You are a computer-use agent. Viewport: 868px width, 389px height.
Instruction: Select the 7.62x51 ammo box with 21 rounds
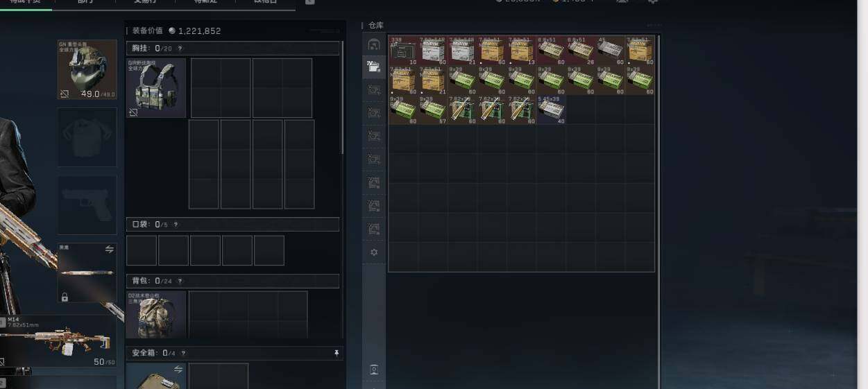tap(432, 80)
